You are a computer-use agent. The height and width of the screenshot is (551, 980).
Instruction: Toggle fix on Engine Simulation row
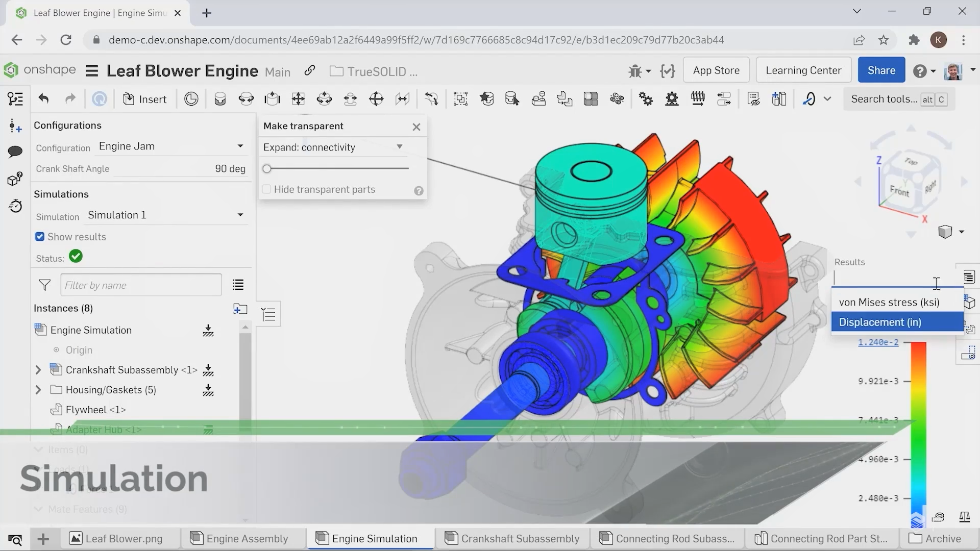point(208,330)
